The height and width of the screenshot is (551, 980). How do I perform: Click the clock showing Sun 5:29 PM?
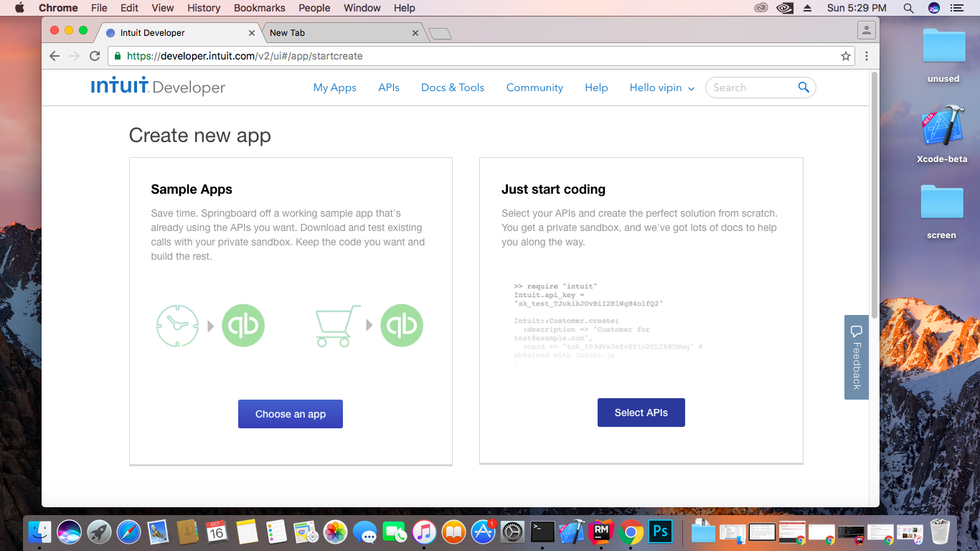857,8
